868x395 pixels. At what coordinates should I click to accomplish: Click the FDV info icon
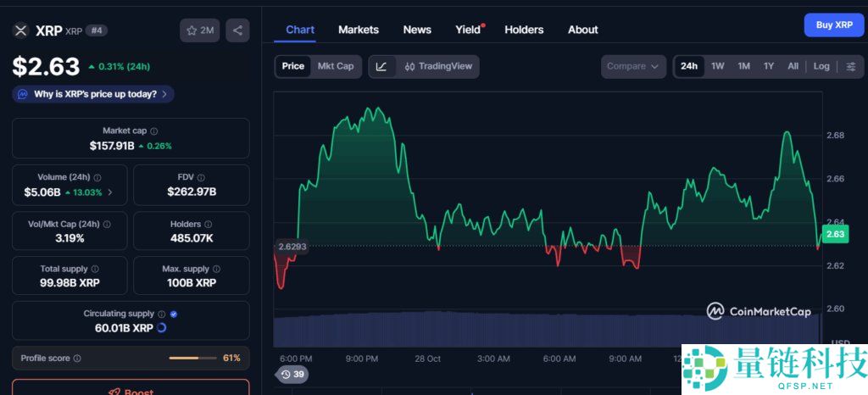(x=201, y=178)
